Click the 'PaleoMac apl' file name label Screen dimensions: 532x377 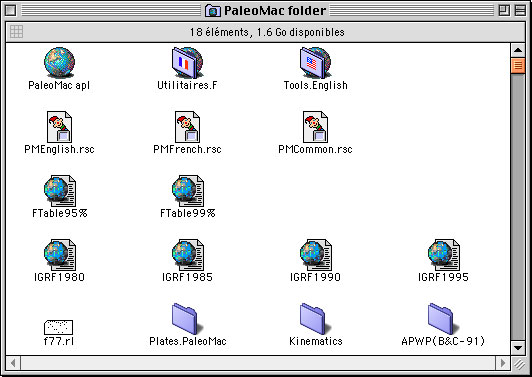click(x=59, y=85)
